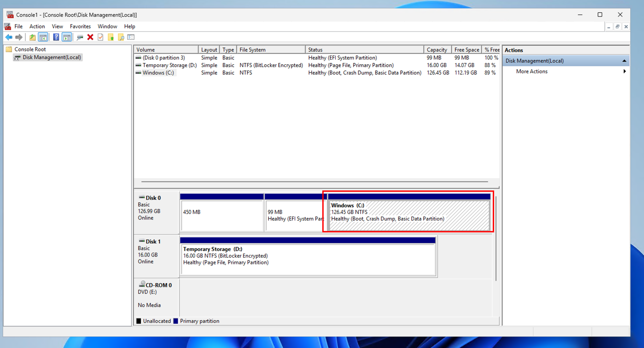
Task: Open the Action menu
Action: 37,26
